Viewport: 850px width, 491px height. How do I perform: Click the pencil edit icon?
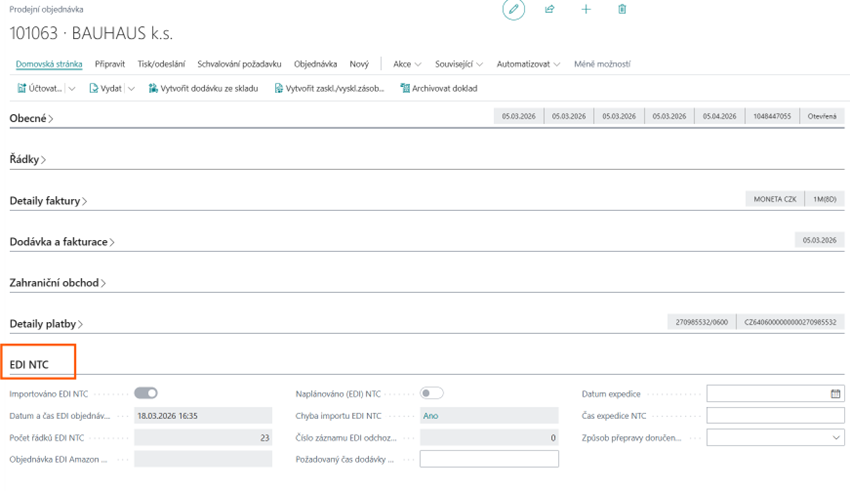coord(513,9)
